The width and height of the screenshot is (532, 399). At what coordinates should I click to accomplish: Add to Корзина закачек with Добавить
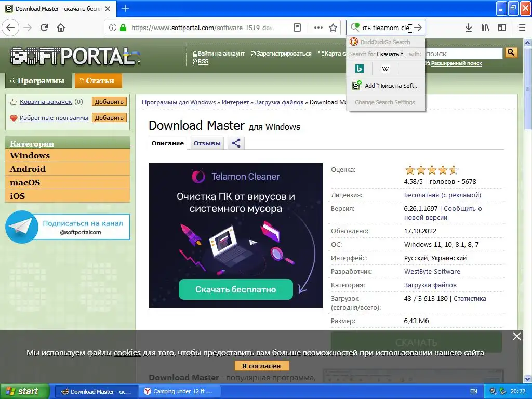coord(109,102)
